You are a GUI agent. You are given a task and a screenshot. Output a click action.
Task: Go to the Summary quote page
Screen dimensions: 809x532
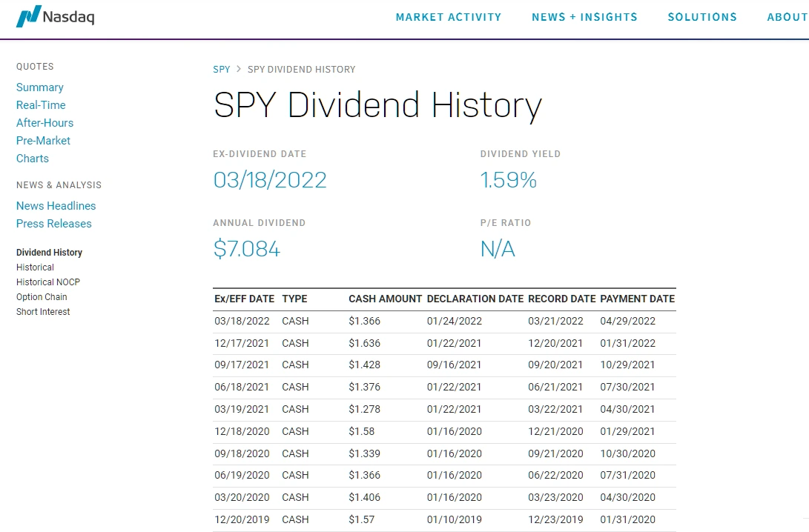(x=40, y=87)
